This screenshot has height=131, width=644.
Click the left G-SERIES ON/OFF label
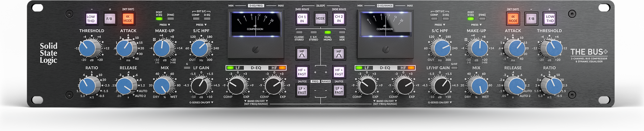[201, 102]
